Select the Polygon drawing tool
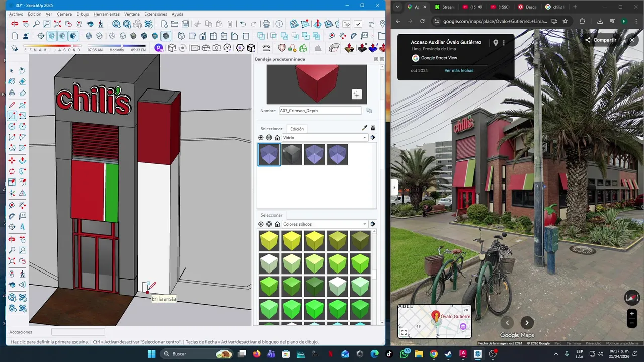Screen dimensions: 644x362 (23, 127)
